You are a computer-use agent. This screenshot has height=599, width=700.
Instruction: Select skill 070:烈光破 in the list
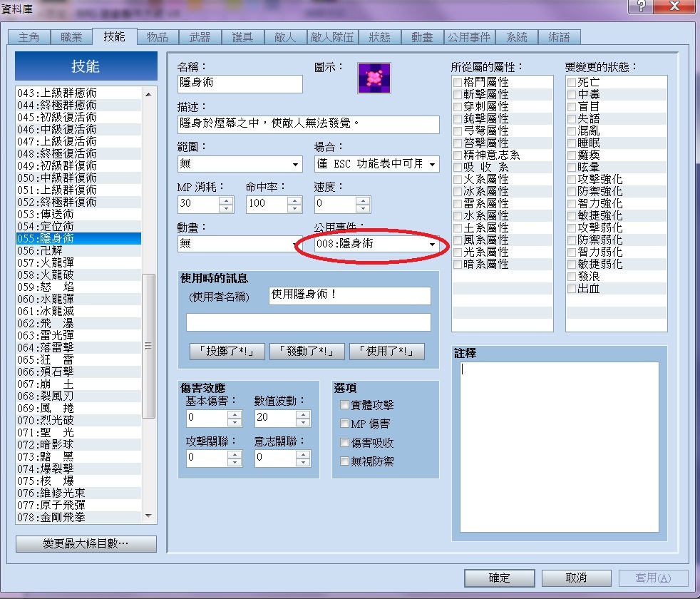(x=78, y=420)
